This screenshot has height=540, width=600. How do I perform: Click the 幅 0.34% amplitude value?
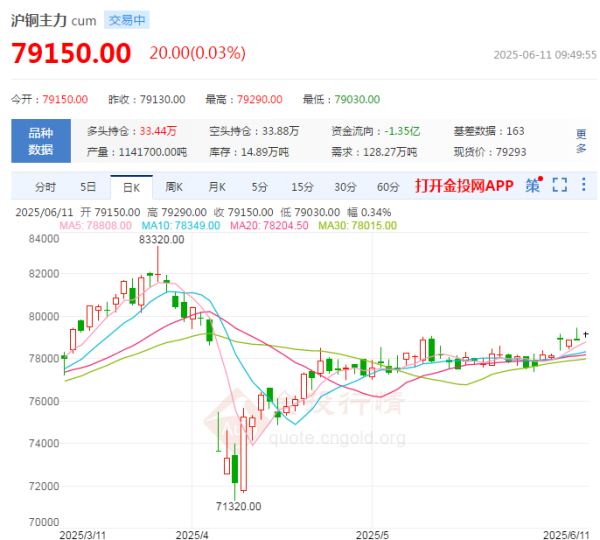(x=369, y=212)
